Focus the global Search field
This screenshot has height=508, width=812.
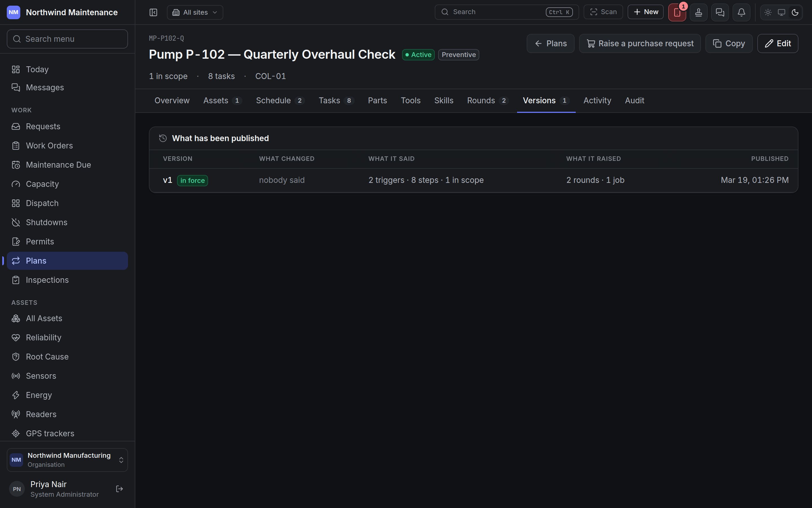(507, 12)
